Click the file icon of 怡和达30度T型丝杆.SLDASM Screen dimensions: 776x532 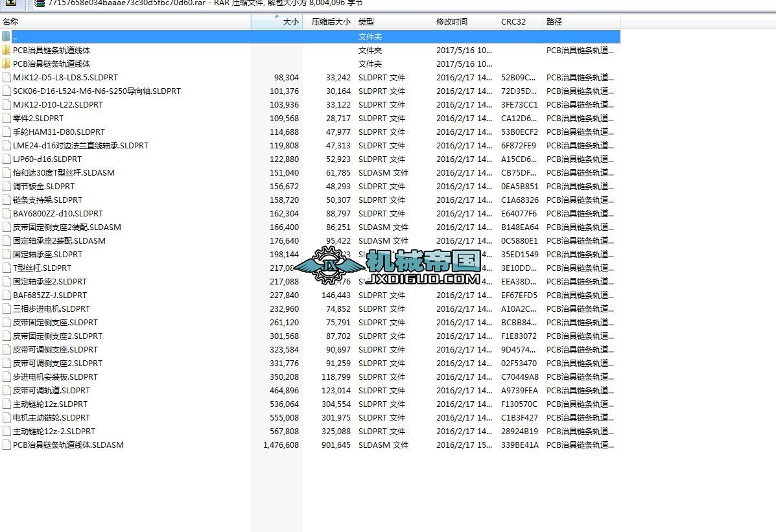click(x=6, y=173)
